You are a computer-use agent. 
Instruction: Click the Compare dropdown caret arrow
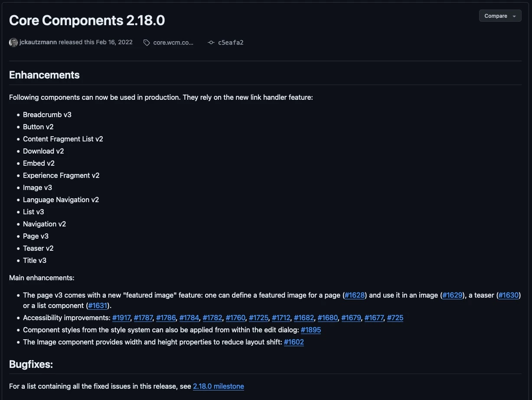[514, 16]
